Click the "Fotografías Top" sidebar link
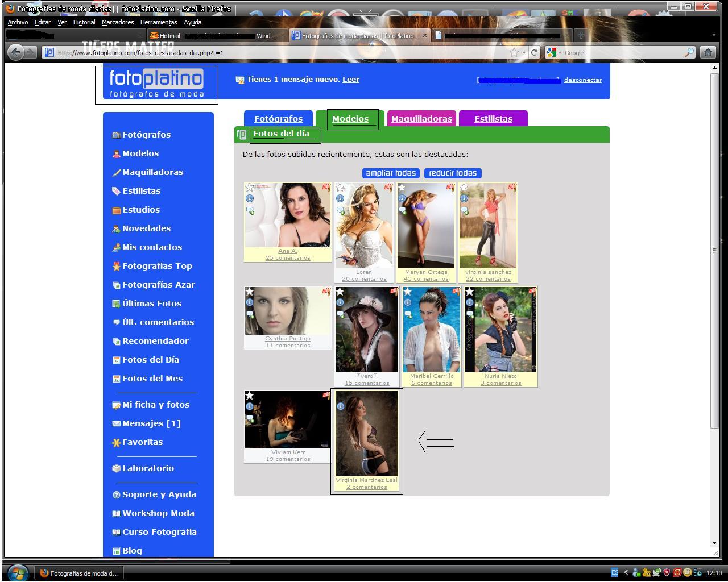 pos(157,266)
